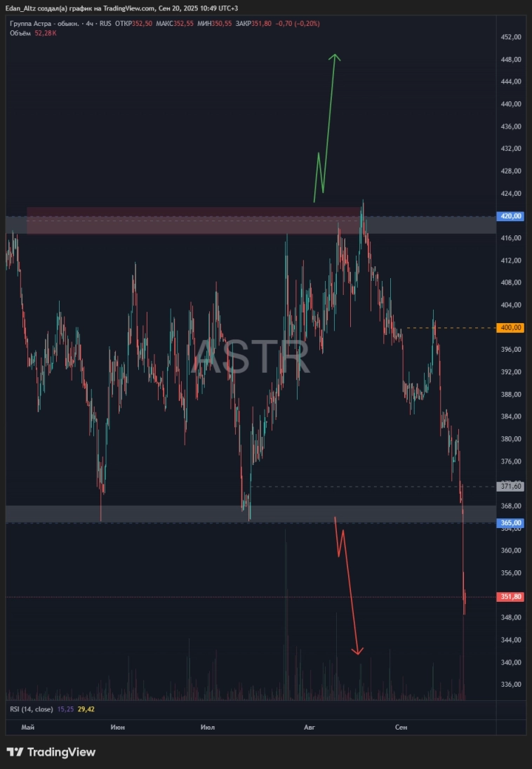Screen dimensions: 532x769
Task: Click the ASTR watermark in chart center
Action: [x=251, y=357]
